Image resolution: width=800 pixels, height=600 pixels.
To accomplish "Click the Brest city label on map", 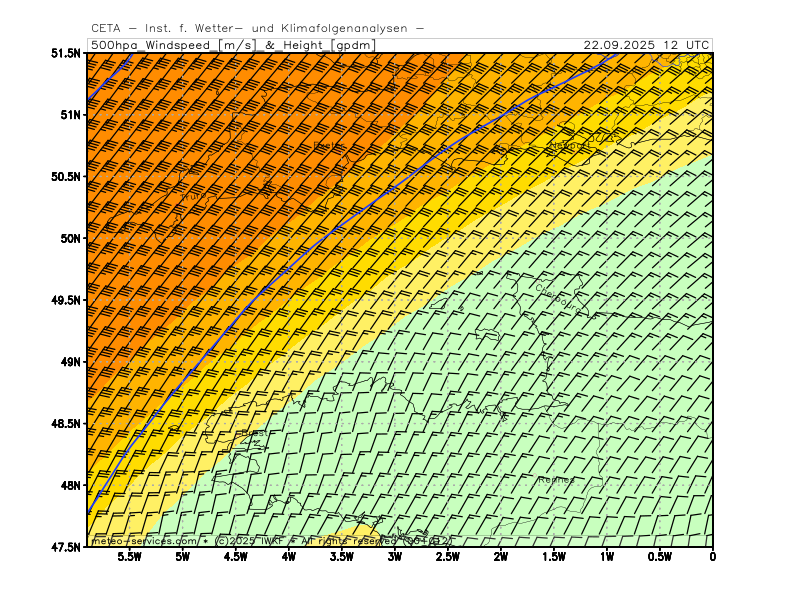I will point(255,433).
